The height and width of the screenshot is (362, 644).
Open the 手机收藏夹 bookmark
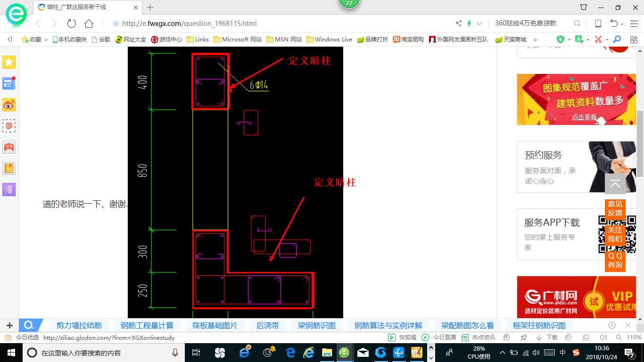69,40
